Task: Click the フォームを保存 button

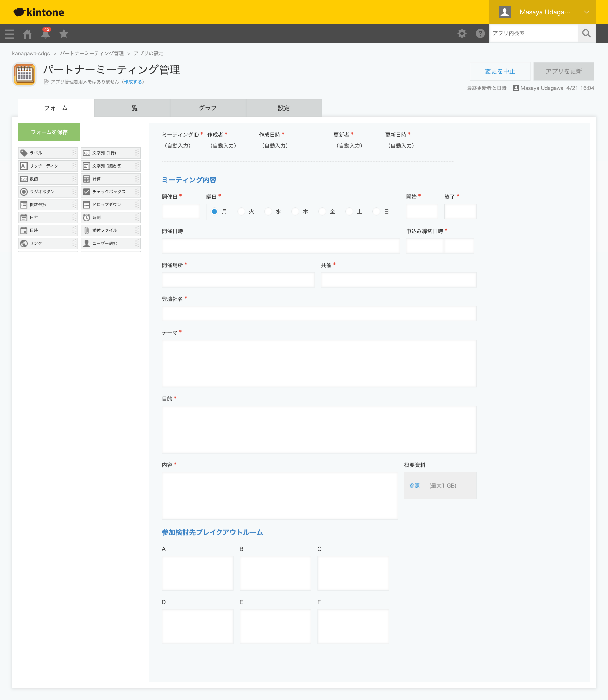Action: click(x=49, y=132)
